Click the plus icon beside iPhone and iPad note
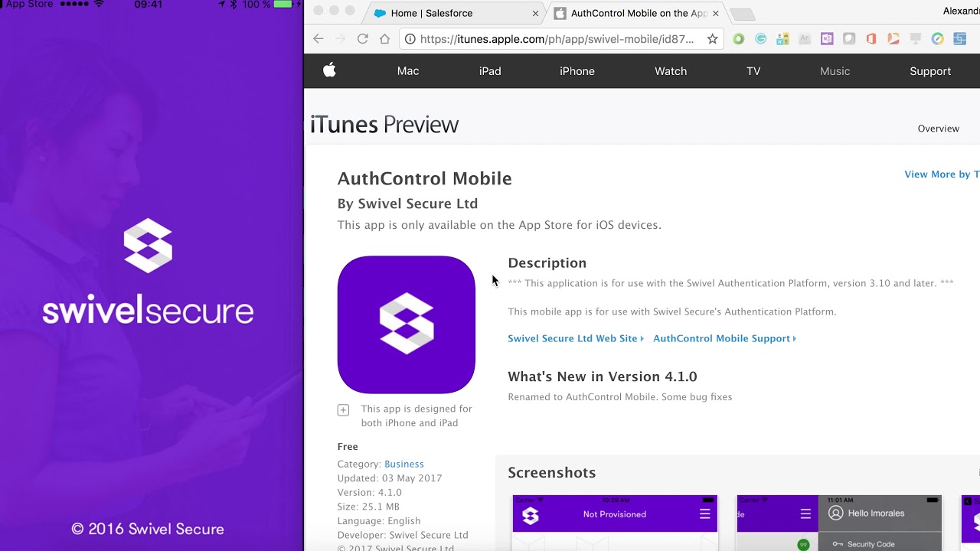Viewport: 980px width, 551px height. (344, 410)
